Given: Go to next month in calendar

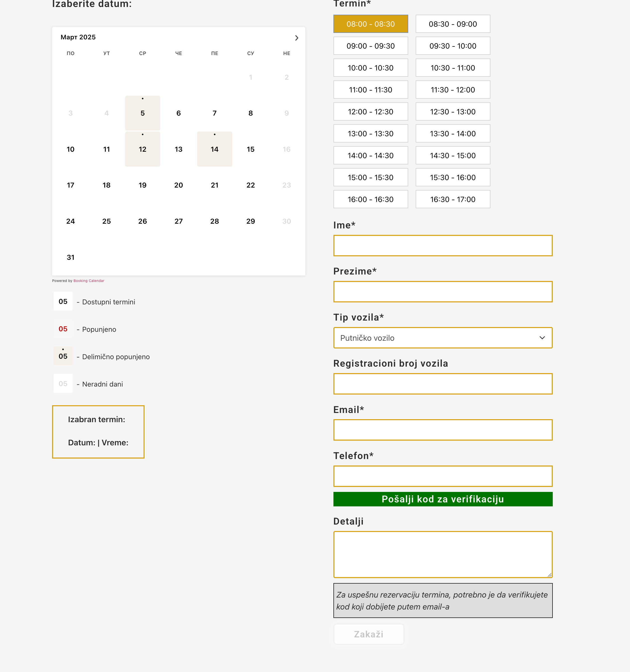Looking at the screenshot, I should pos(297,38).
